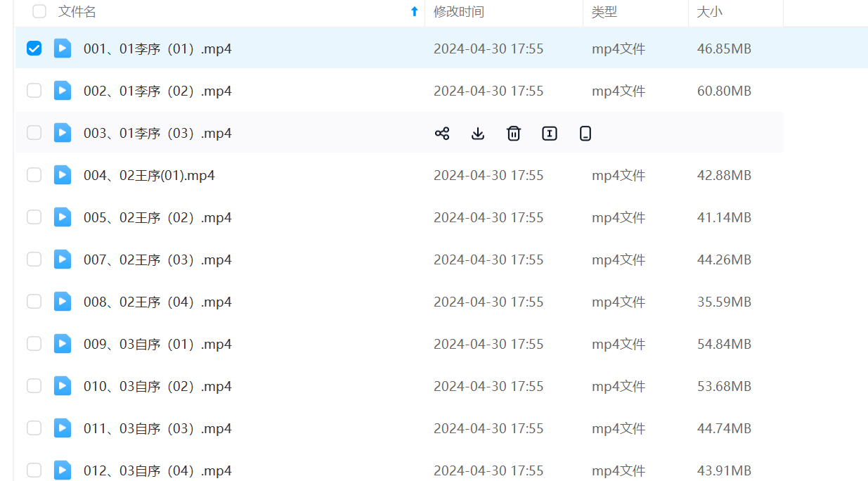Click the video icon for 009、03自序（01）.mp4

click(63, 344)
